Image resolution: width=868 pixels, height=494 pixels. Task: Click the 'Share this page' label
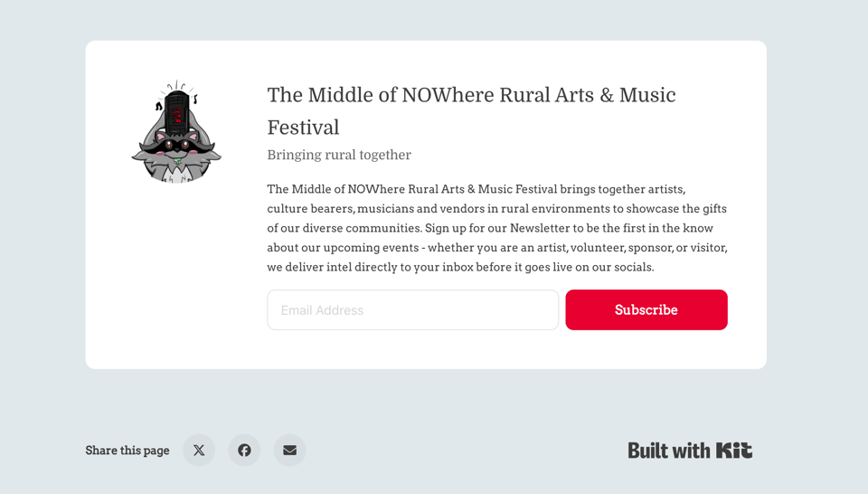[127, 450]
